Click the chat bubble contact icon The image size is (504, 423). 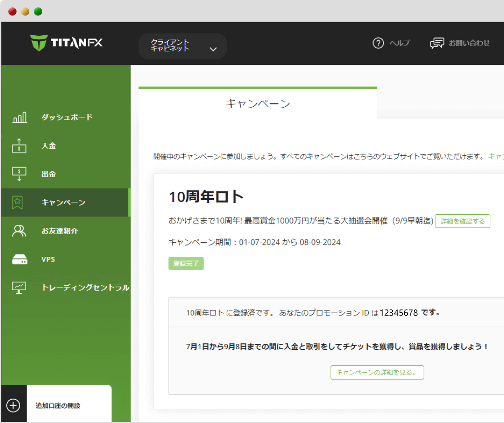pos(437,43)
